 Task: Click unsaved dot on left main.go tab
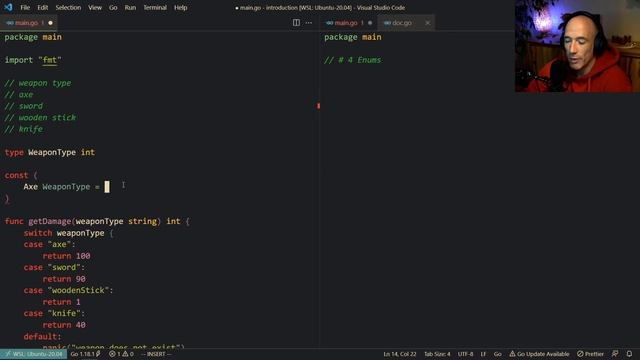click(51, 23)
